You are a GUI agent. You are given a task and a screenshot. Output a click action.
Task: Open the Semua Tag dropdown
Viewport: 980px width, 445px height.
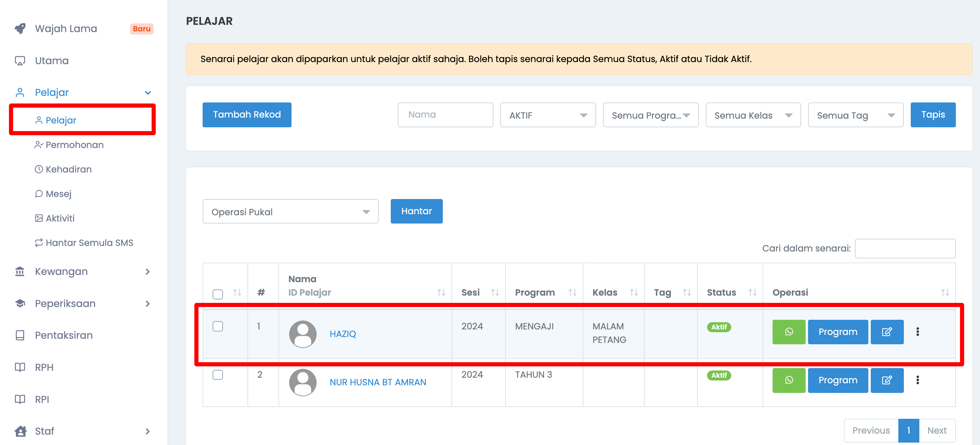[855, 115]
